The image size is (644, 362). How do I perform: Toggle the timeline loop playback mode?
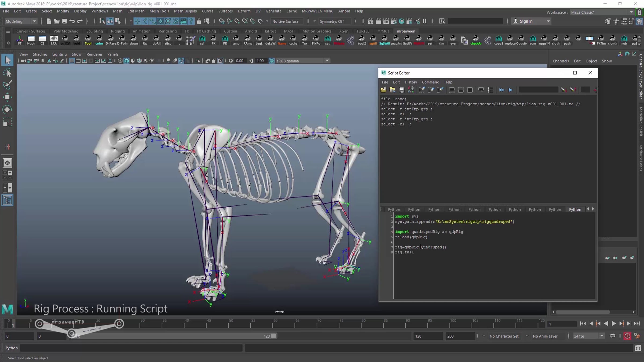pos(612,336)
